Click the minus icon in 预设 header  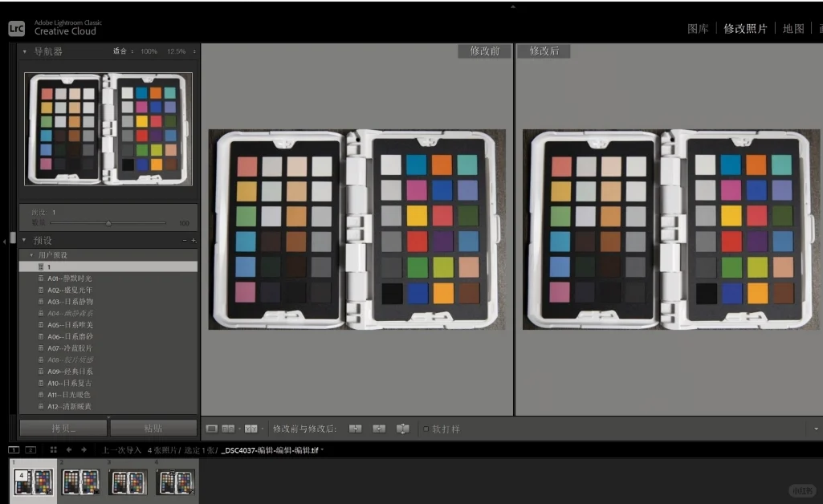[184, 240]
